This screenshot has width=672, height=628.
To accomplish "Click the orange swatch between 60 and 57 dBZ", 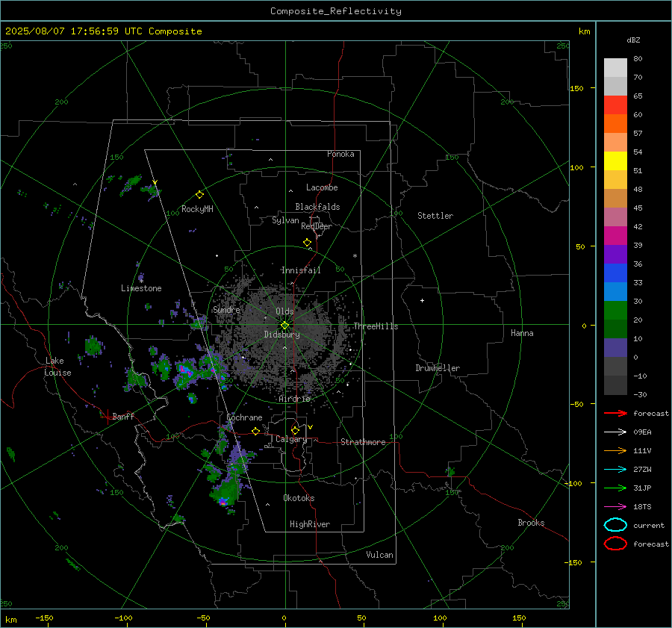I will [x=615, y=124].
